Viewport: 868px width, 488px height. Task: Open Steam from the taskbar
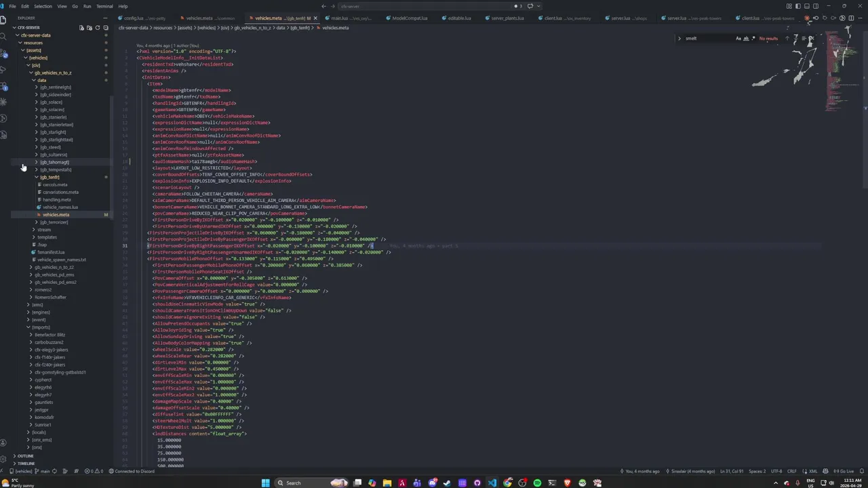[x=448, y=483]
